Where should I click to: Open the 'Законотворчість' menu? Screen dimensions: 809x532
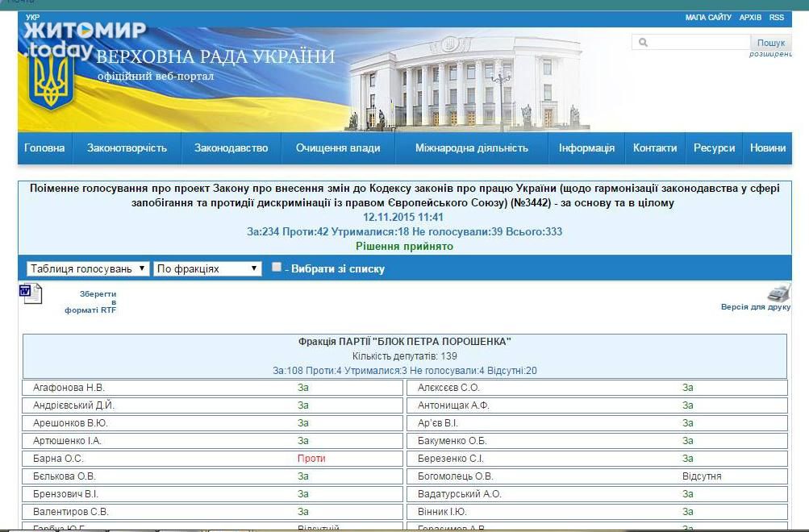coord(127,148)
